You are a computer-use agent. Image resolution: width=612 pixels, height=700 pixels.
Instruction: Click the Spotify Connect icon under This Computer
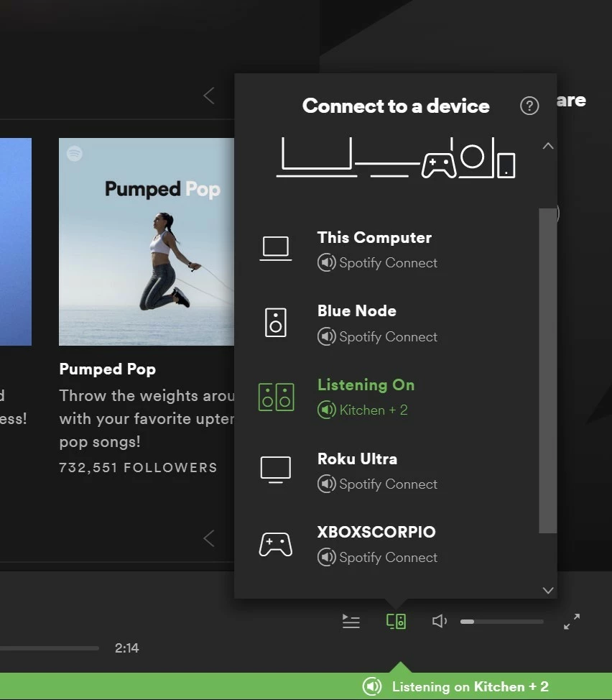click(327, 262)
